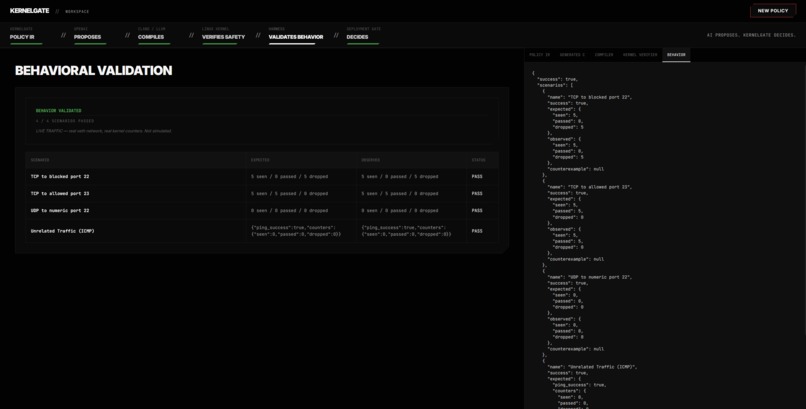
Task: Click the Behavioral Validation heading
Action: pyautogui.click(x=94, y=71)
